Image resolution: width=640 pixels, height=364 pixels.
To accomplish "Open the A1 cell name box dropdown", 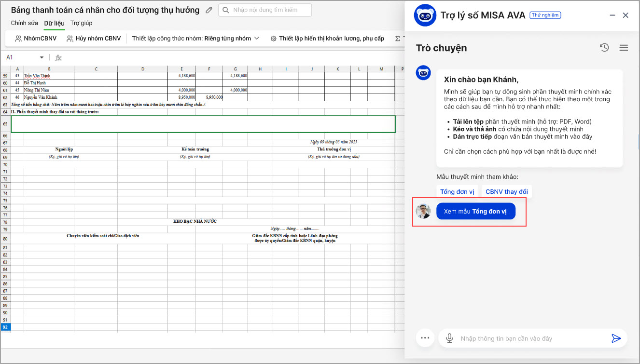I will point(41,58).
